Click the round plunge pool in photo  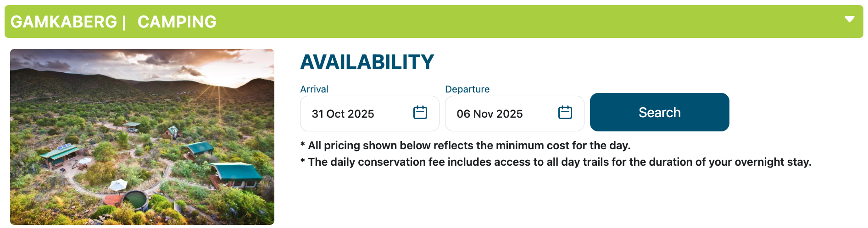pyautogui.click(x=135, y=199)
